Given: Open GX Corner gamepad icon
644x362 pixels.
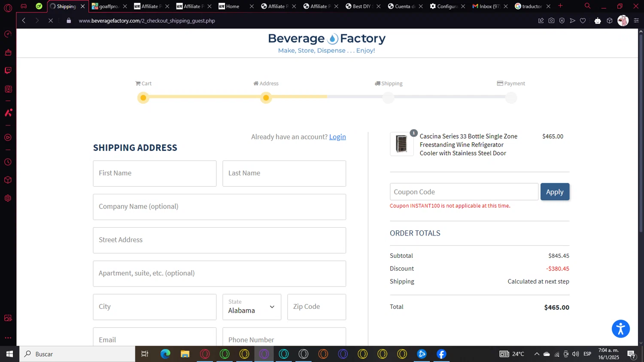Looking at the screenshot, I should pos(24,6).
